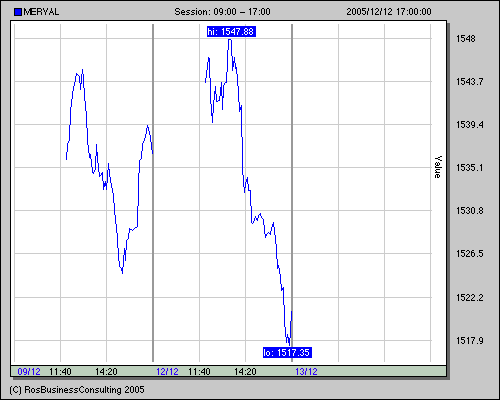The width and height of the screenshot is (500, 400).
Task: Click the second 11:40 time label
Action: (x=199, y=372)
